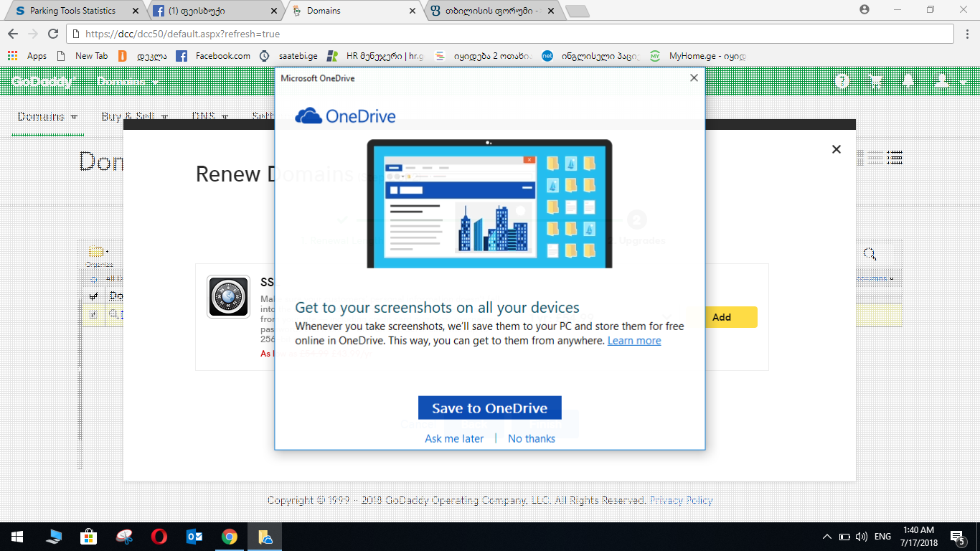The image size is (980, 551).
Task: Open a new browser tab
Action: 577,11
